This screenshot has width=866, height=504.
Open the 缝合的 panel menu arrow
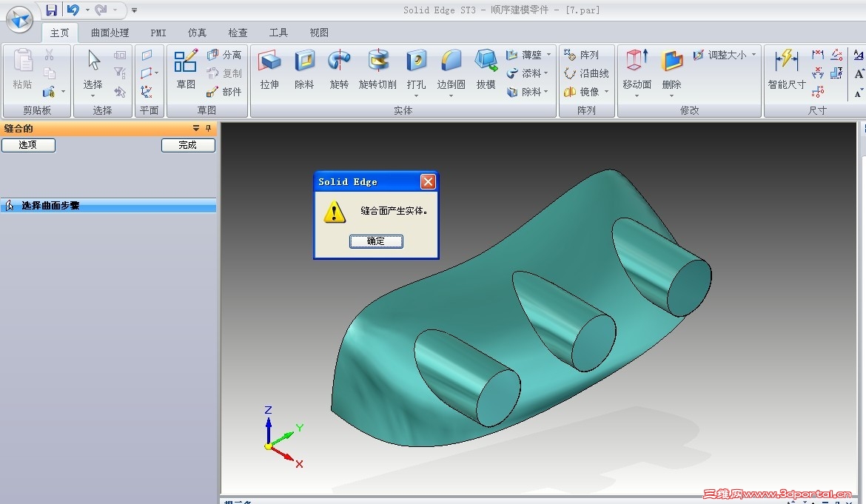tap(195, 128)
